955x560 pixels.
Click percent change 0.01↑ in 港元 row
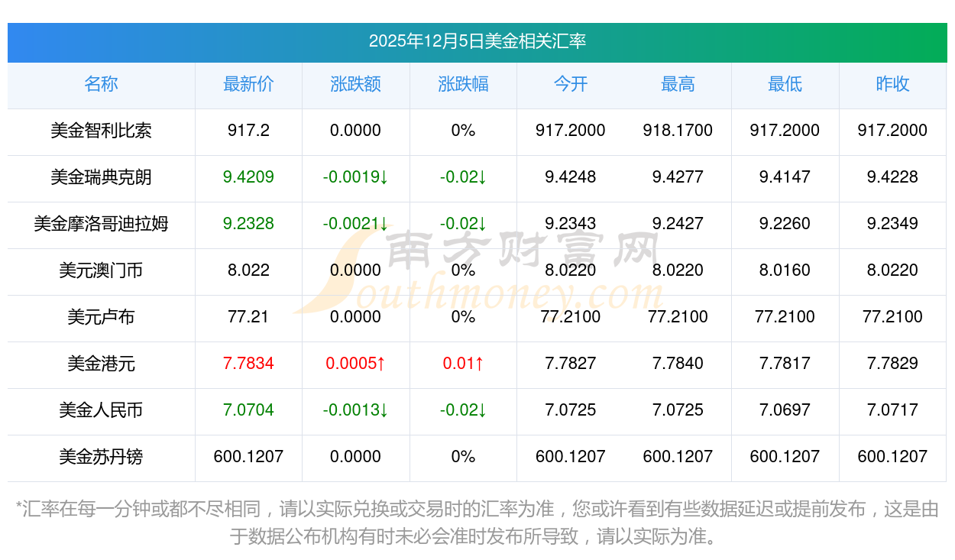coord(463,364)
